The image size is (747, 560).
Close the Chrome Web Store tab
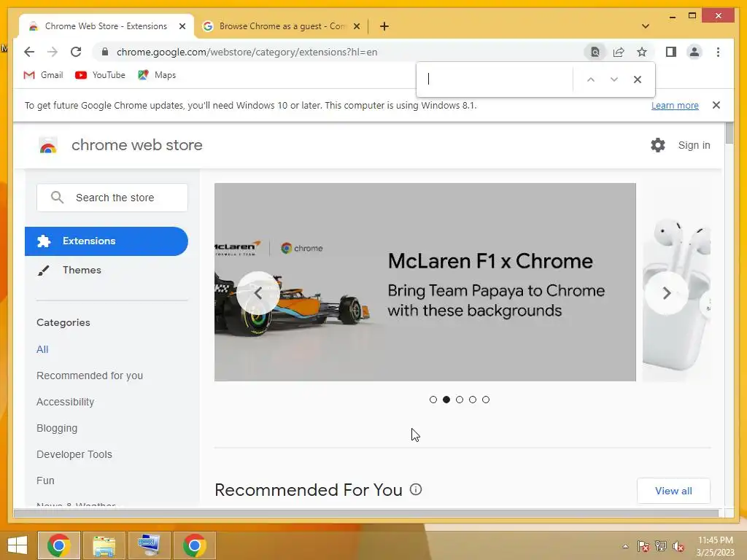pos(182,26)
